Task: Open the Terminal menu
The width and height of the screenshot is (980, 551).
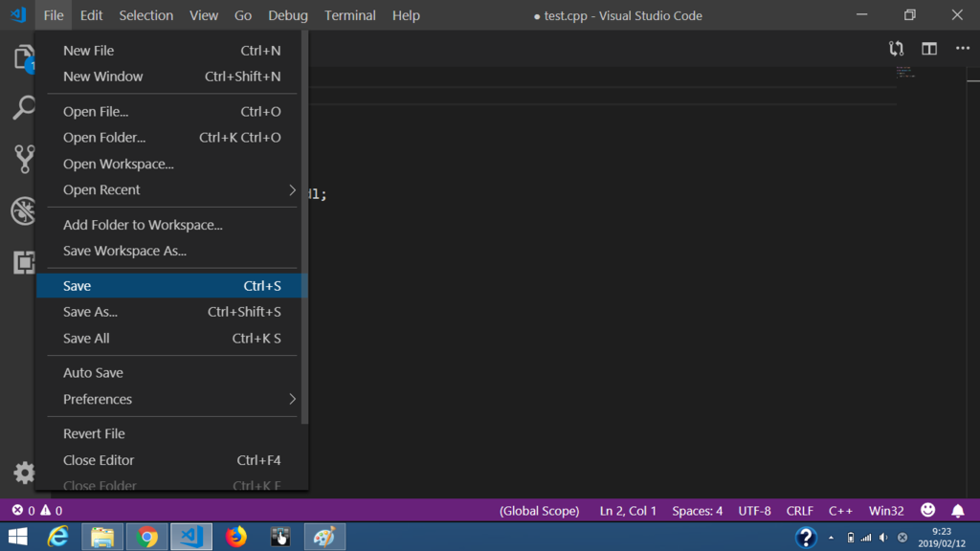Action: tap(350, 15)
